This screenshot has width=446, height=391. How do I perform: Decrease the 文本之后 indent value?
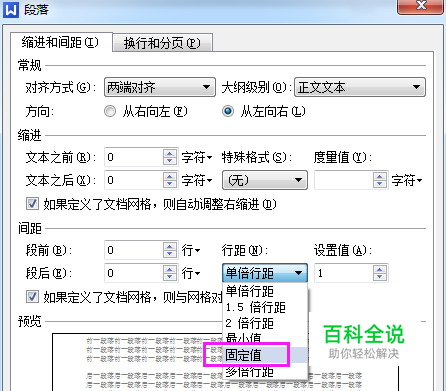pyautogui.click(x=170, y=184)
